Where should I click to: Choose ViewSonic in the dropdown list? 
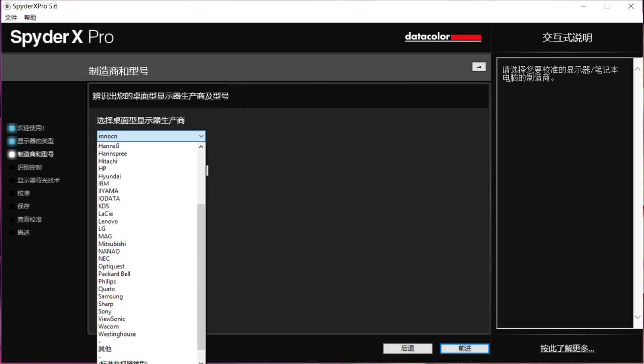[x=111, y=319]
